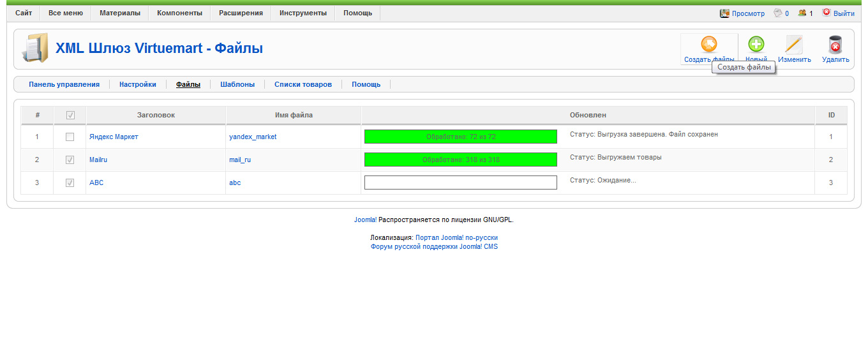Screen dimensions: 868x358
Task: Open the ABC title link
Action: [x=96, y=183]
